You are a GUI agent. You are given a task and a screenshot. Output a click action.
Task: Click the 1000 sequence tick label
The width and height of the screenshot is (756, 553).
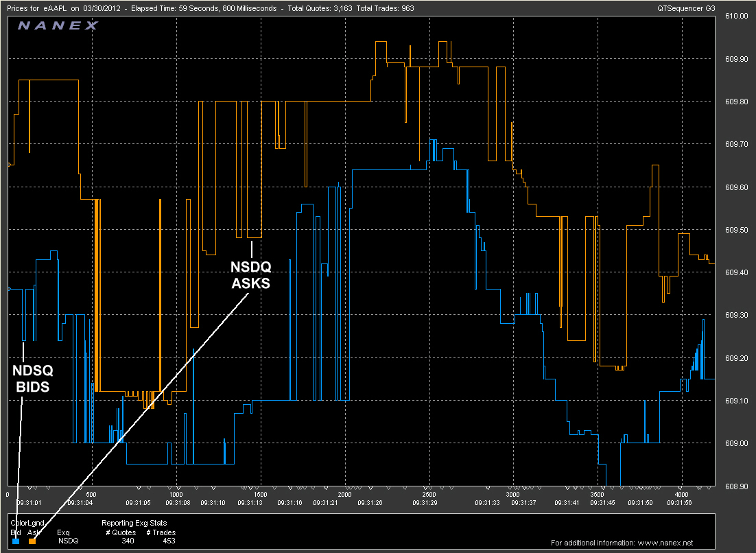[176, 494]
